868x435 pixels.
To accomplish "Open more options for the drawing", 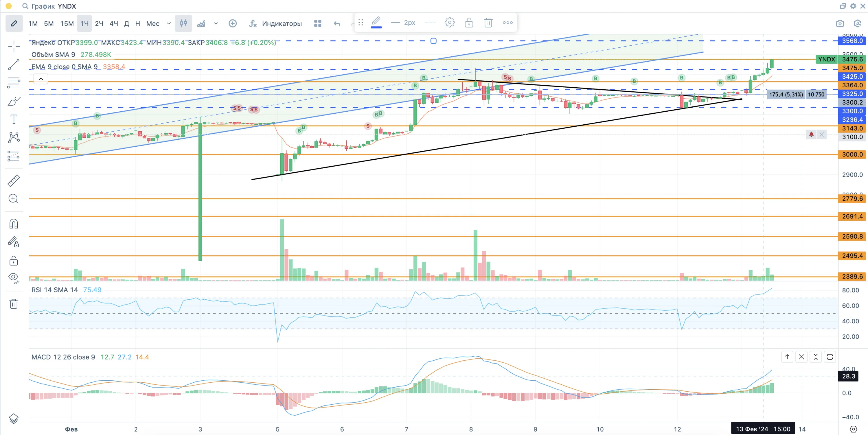I will pos(508,23).
